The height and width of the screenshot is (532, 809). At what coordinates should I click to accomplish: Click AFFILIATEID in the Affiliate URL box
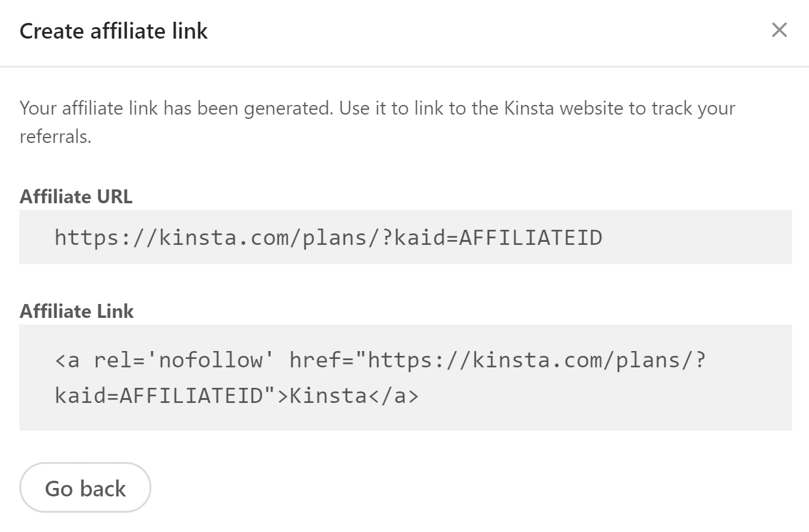pos(531,238)
